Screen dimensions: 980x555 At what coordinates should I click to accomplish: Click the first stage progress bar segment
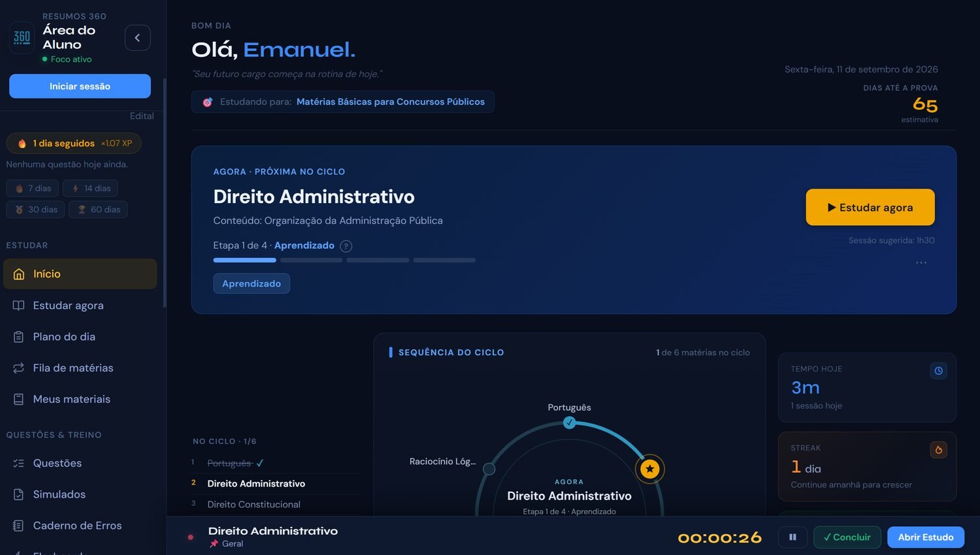tap(245, 260)
